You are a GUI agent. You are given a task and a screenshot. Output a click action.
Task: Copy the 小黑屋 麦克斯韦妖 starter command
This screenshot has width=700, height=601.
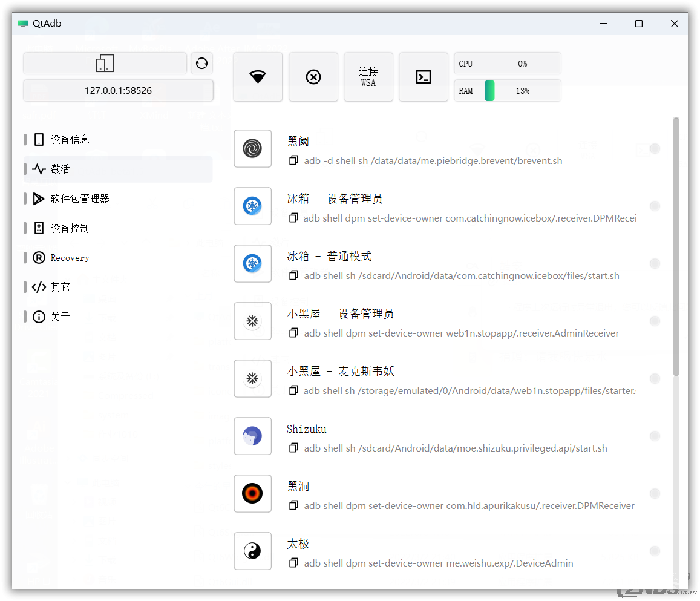pyautogui.click(x=293, y=391)
